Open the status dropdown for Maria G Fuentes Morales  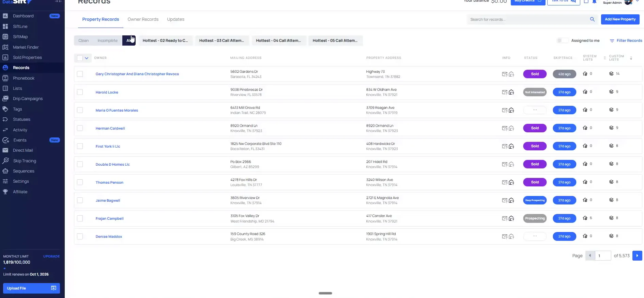coord(535,110)
